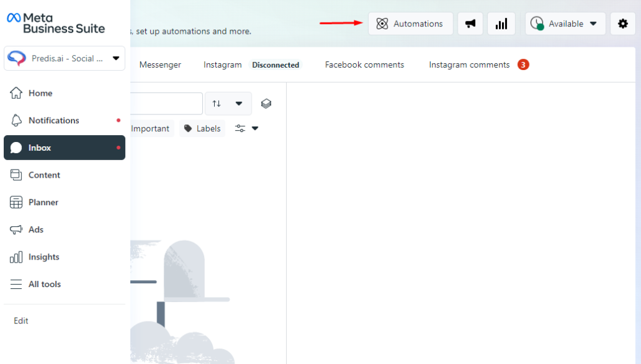Click the clock availability icon
Viewport: 641px width, 364px height.
click(537, 23)
